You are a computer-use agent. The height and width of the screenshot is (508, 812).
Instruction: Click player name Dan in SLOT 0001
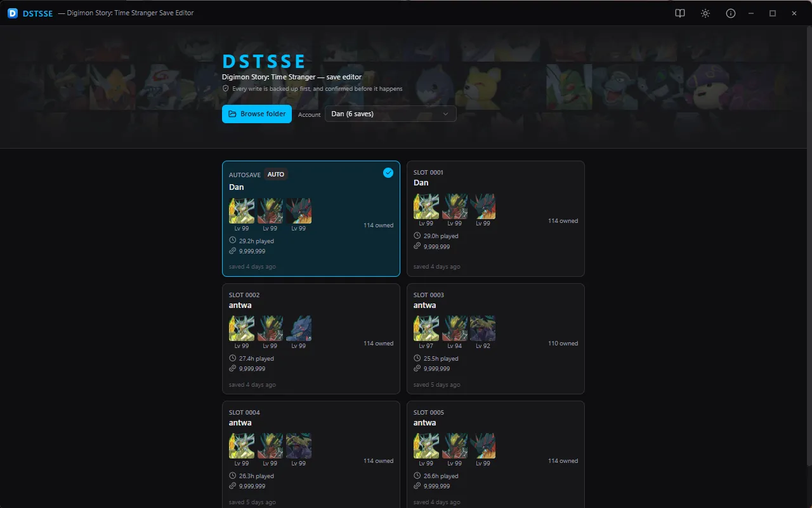pyautogui.click(x=421, y=183)
